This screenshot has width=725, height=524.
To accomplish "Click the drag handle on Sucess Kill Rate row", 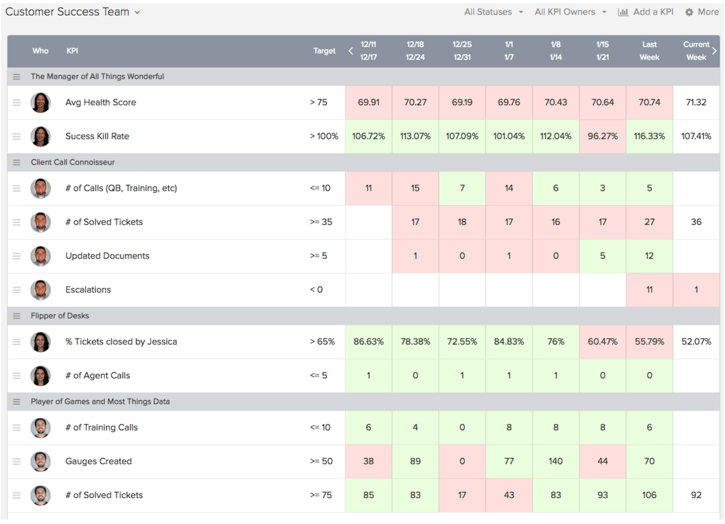I will coord(17,136).
